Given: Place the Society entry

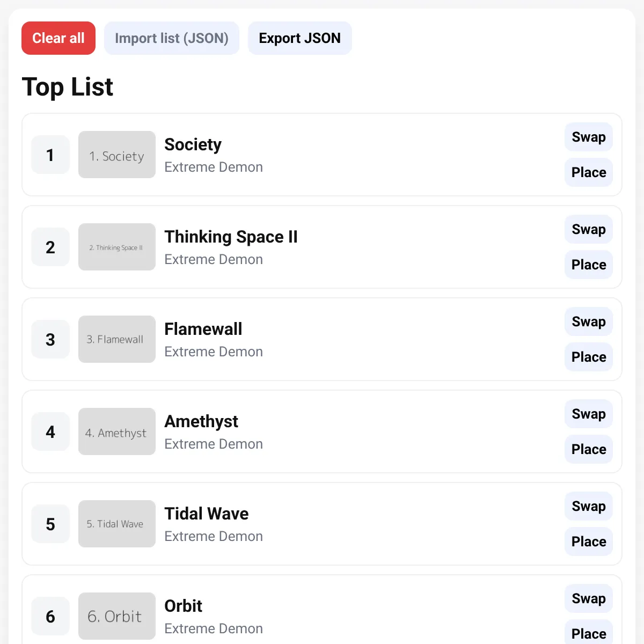Looking at the screenshot, I should (589, 172).
